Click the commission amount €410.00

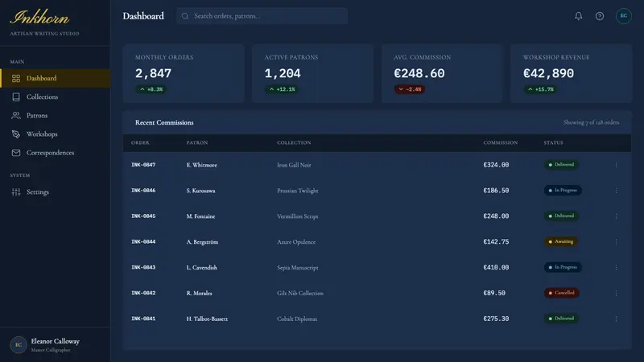click(496, 267)
